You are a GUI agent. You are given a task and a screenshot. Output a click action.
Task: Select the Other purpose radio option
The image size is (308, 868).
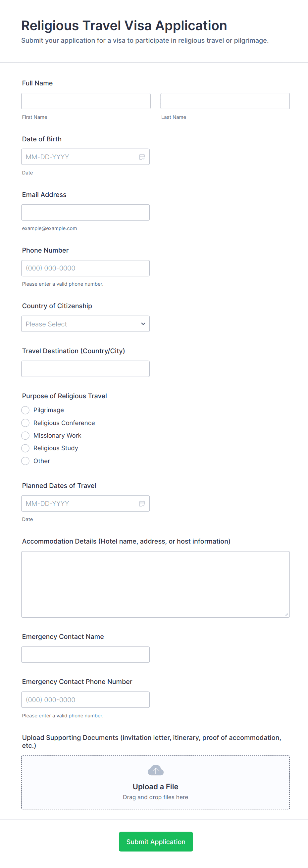tap(25, 461)
